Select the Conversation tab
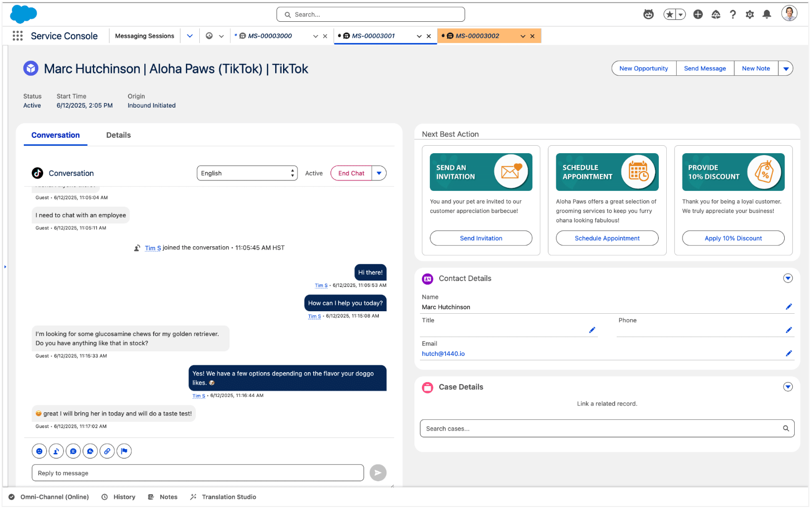812x509 pixels. [56, 135]
